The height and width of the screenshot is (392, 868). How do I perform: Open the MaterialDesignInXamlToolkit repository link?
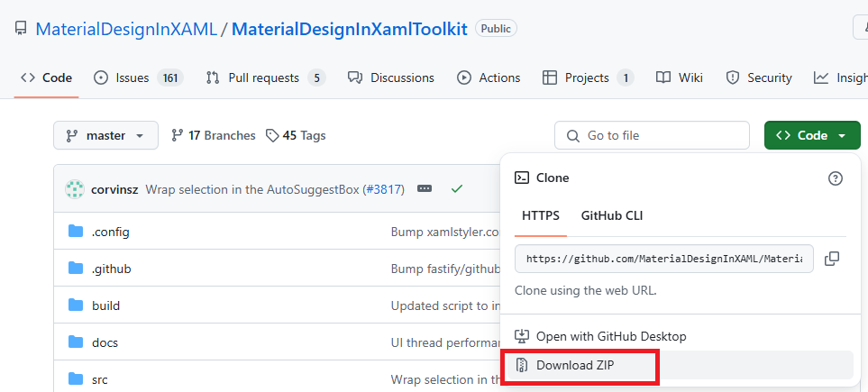(350, 29)
